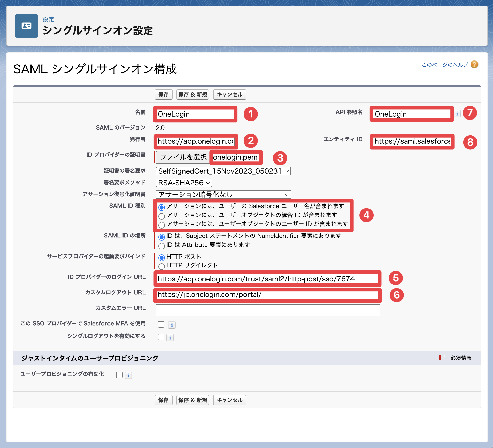Screen dimensions: 493x448
Task: Select HTTP ポスト radio button
Action: click(162, 258)
